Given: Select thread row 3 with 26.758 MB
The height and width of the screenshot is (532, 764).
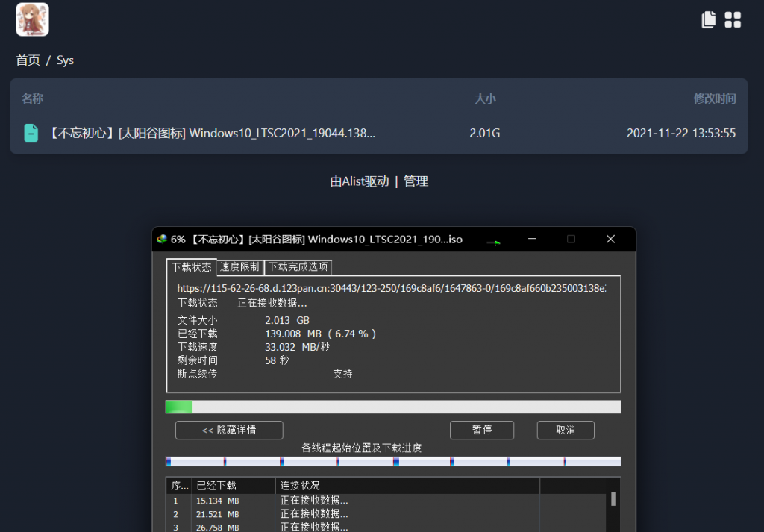Looking at the screenshot, I should click(x=387, y=527).
